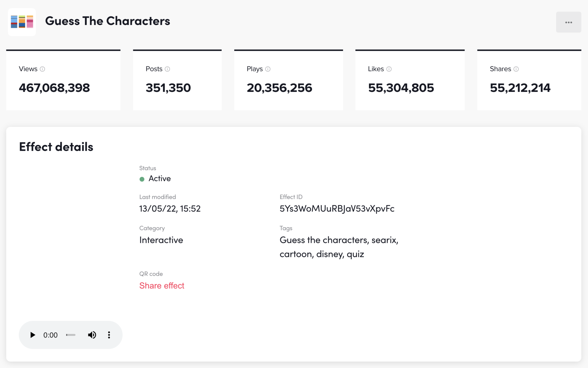Click the Shares metric card

pos(529,80)
